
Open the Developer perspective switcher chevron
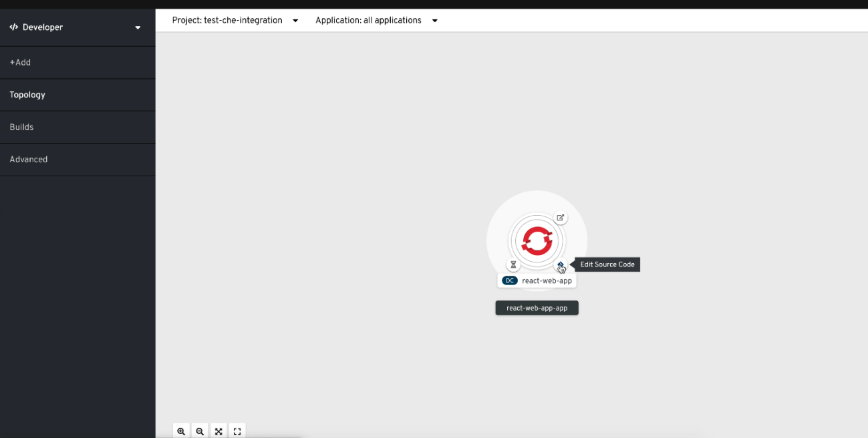click(x=138, y=27)
